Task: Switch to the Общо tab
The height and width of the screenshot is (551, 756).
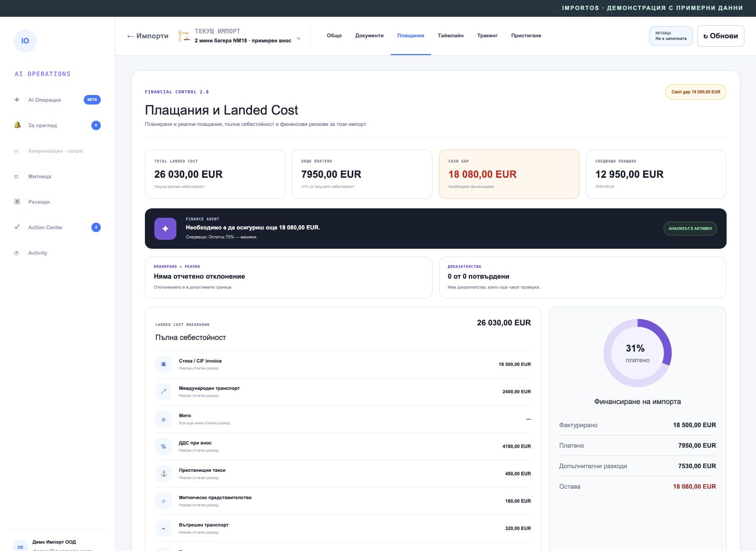Action: point(334,36)
